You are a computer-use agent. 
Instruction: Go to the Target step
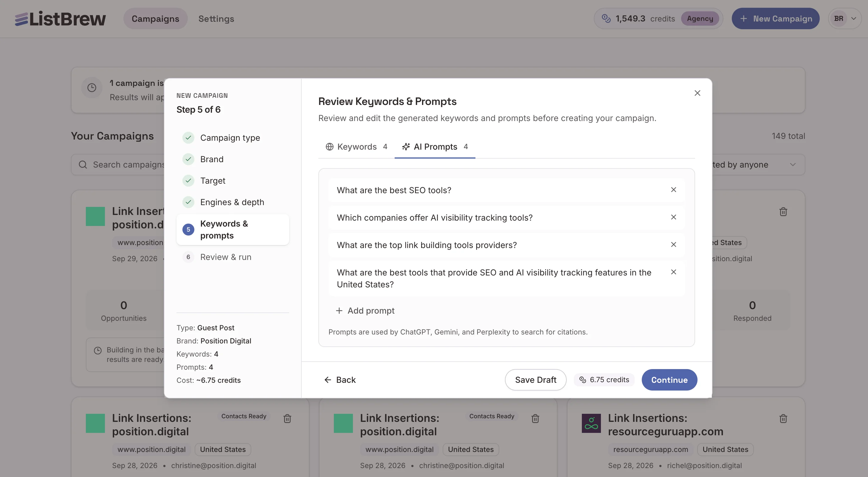232,181
